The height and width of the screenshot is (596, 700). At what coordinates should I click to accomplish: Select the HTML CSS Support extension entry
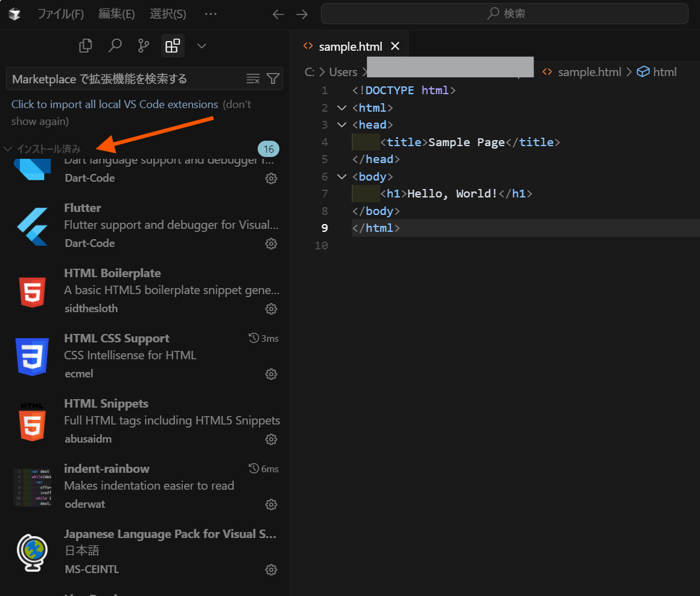point(145,356)
